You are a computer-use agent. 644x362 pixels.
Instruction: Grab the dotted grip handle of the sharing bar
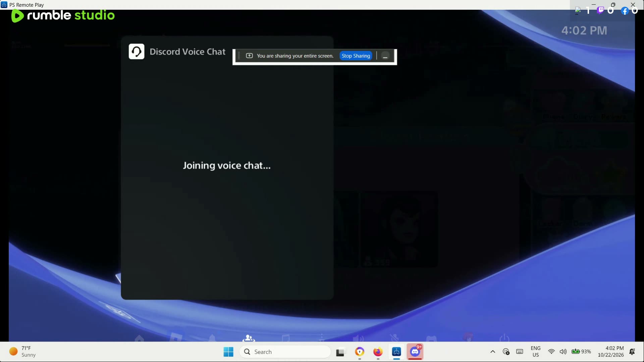[239, 56]
